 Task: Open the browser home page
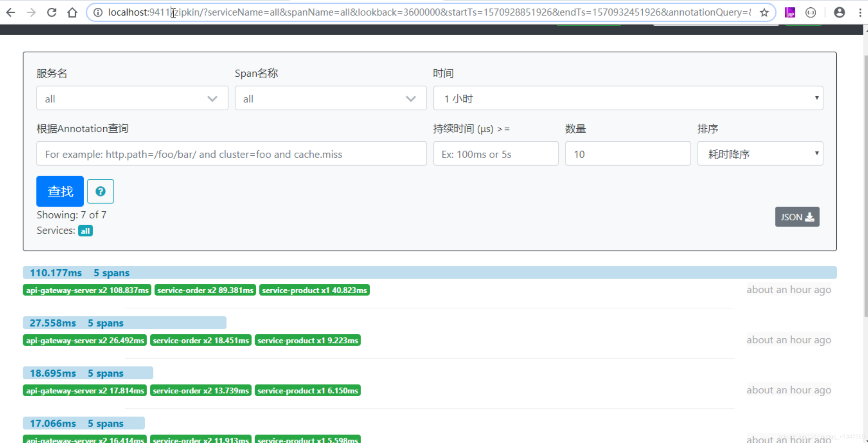pos(72,13)
